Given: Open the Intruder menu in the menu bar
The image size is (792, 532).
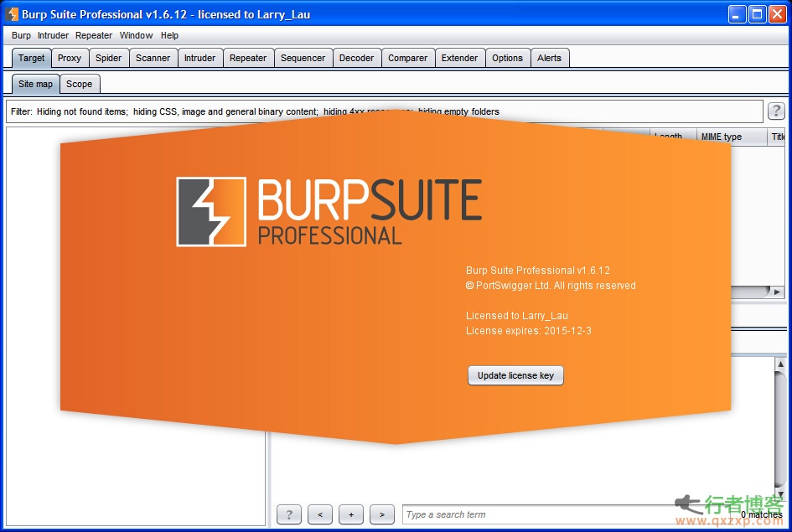Looking at the screenshot, I should point(53,35).
